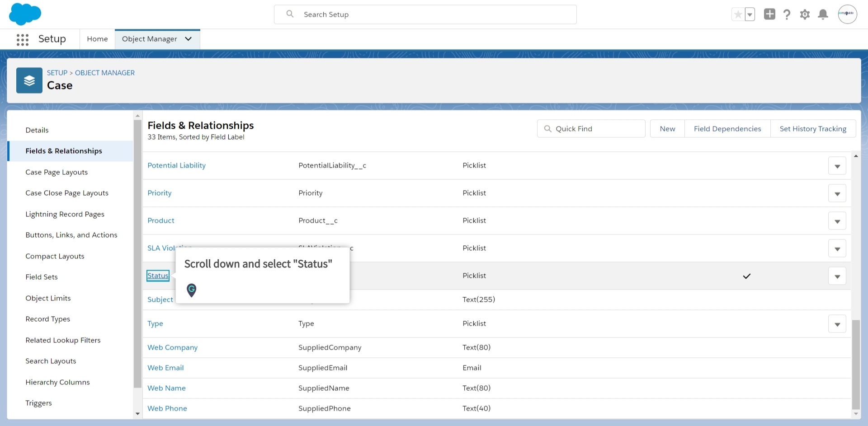Focus the Quick Find field

coord(591,129)
